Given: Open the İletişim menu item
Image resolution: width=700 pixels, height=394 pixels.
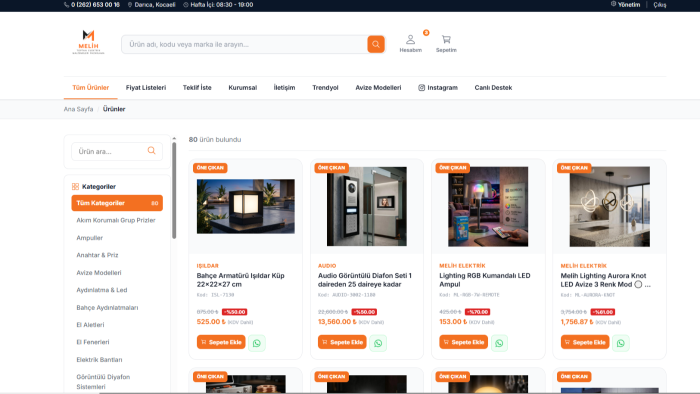Looking at the screenshot, I should tap(284, 87).
